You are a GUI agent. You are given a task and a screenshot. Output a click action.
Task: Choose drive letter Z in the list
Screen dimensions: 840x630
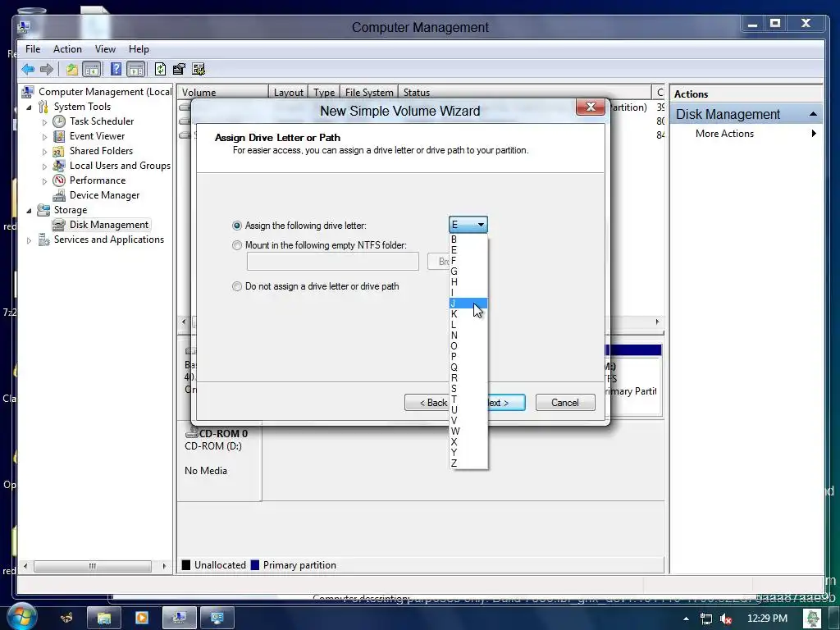pyautogui.click(x=468, y=463)
